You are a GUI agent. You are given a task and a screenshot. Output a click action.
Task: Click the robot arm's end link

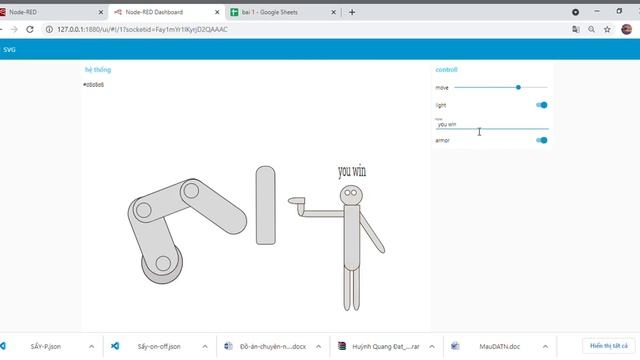pos(213,206)
